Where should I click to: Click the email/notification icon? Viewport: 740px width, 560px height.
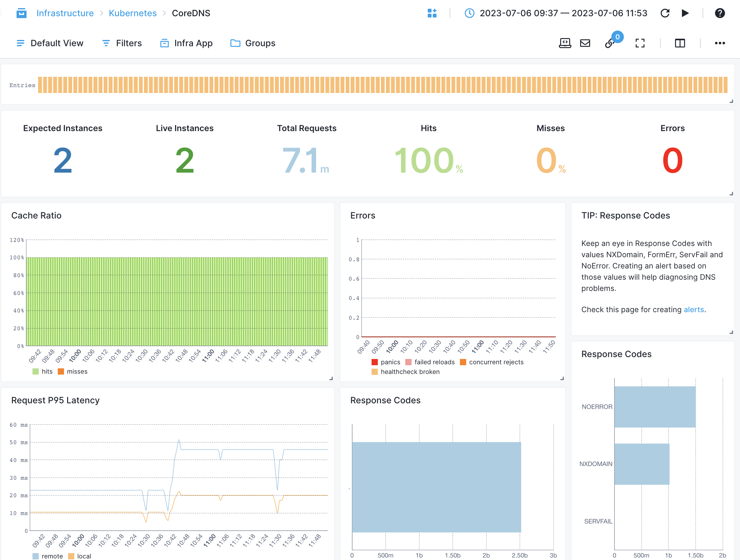tap(585, 42)
